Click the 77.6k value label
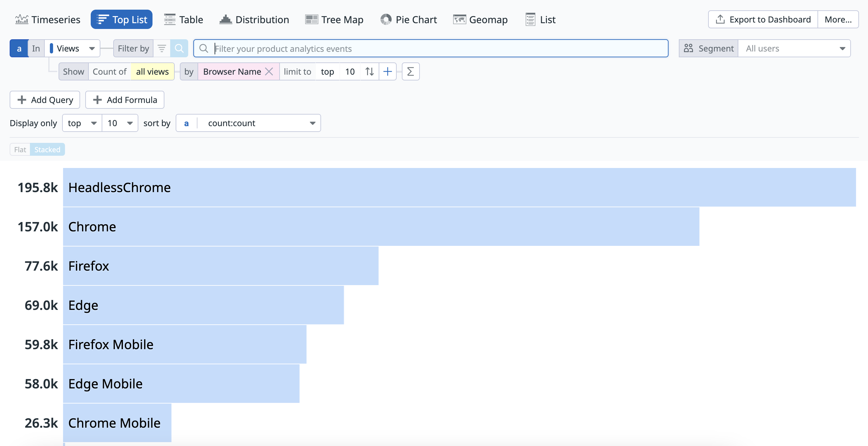This screenshot has width=868, height=446. coord(41,266)
